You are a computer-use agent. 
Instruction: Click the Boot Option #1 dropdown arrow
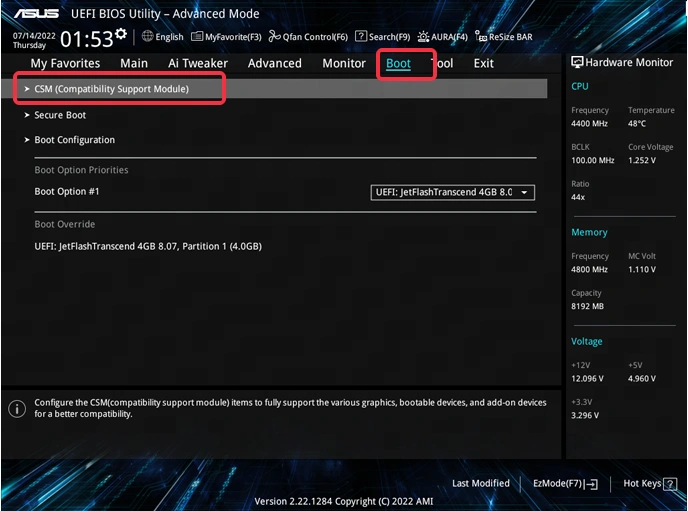point(524,193)
